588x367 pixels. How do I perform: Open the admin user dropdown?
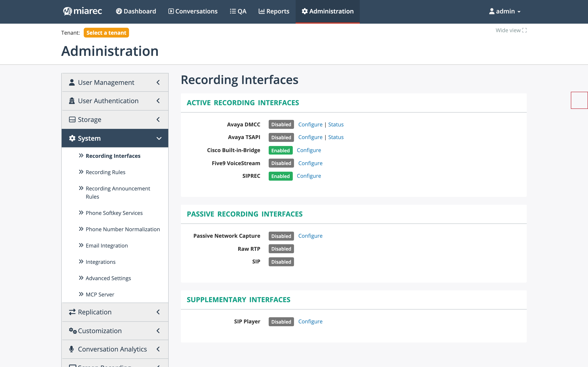505,11
